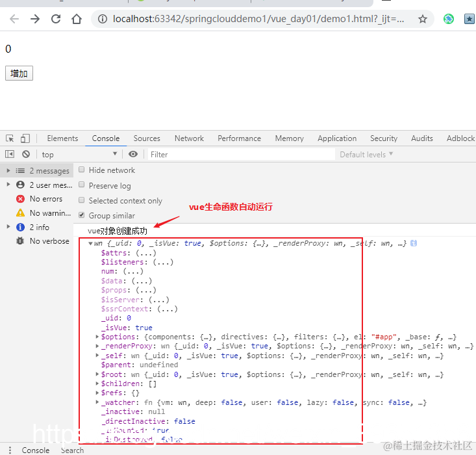
Task: Click the vue对象创建成功 log message
Action: (118, 231)
